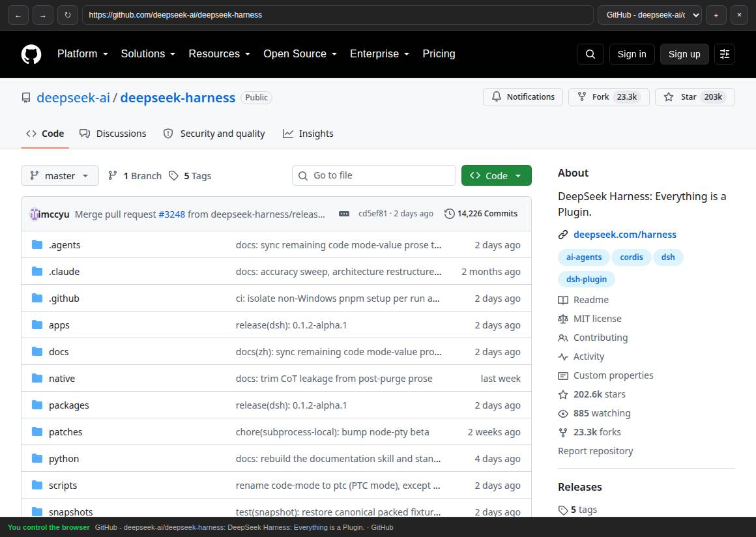The image size is (756, 537).
Task: Open pull request #3248 link
Action: pyautogui.click(x=171, y=214)
